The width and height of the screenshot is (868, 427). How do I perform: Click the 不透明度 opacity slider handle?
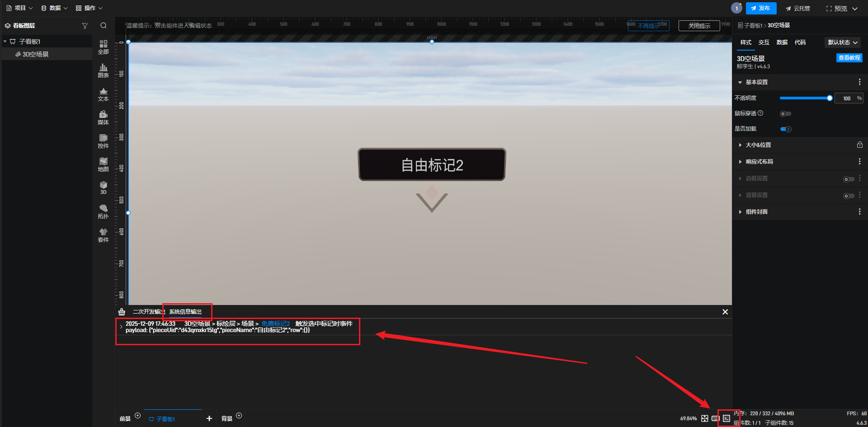click(x=829, y=98)
